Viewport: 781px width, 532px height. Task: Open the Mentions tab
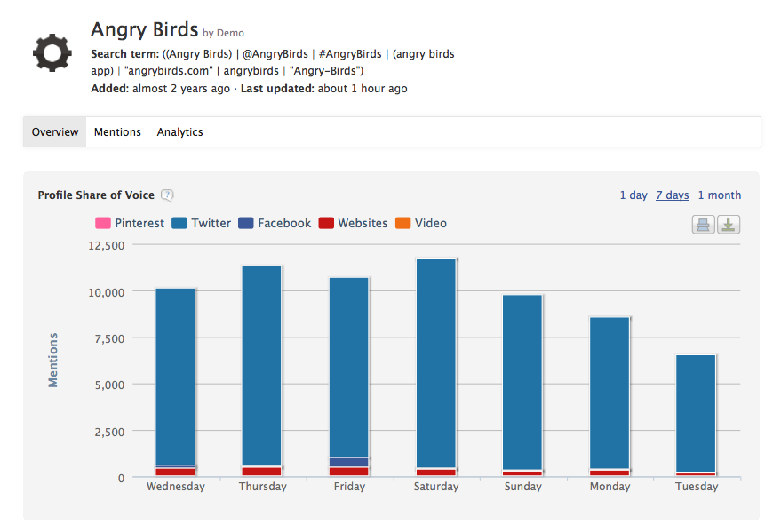click(x=117, y=132)
